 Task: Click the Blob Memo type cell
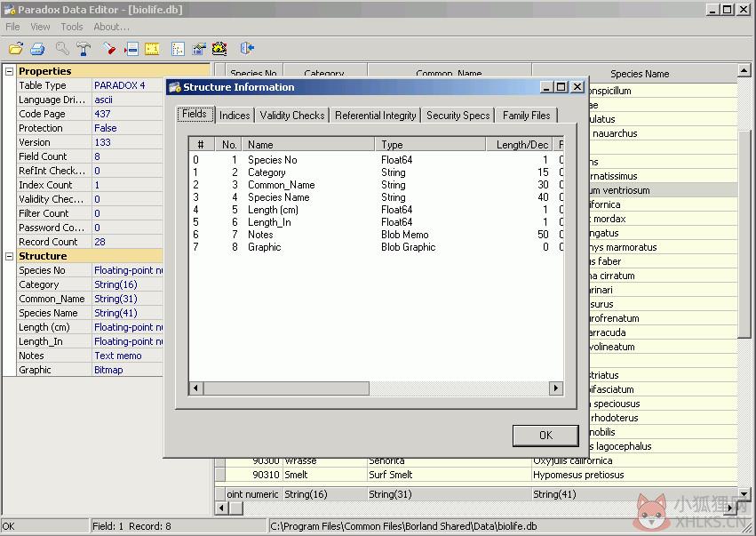coord(405,235)
